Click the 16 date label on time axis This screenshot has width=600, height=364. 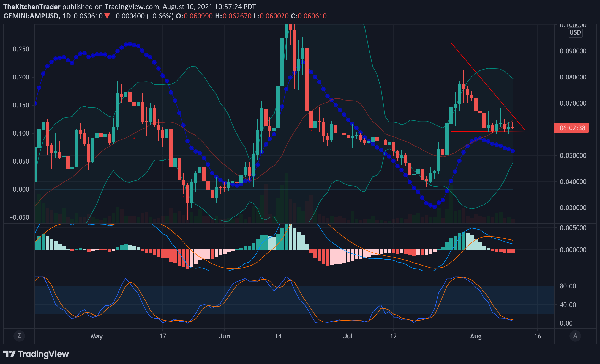[538, 336]
